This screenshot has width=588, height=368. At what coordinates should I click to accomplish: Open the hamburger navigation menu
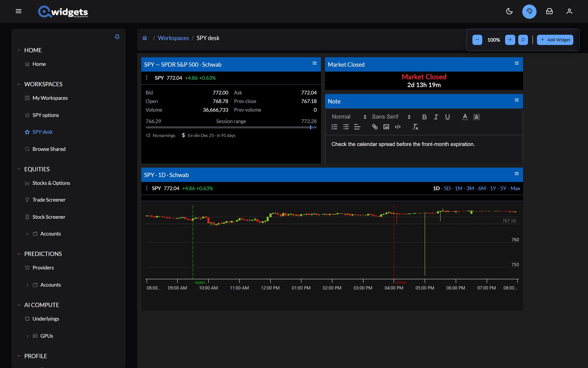(18, 11)
